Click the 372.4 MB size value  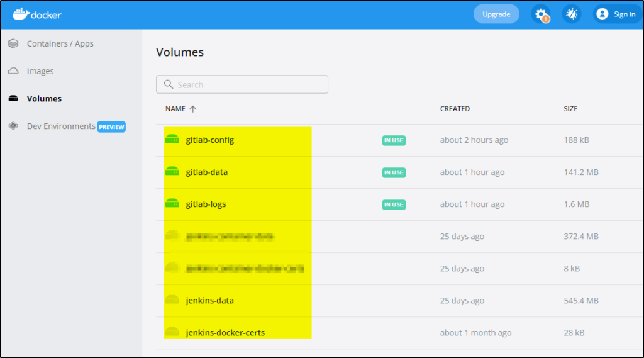581,237
